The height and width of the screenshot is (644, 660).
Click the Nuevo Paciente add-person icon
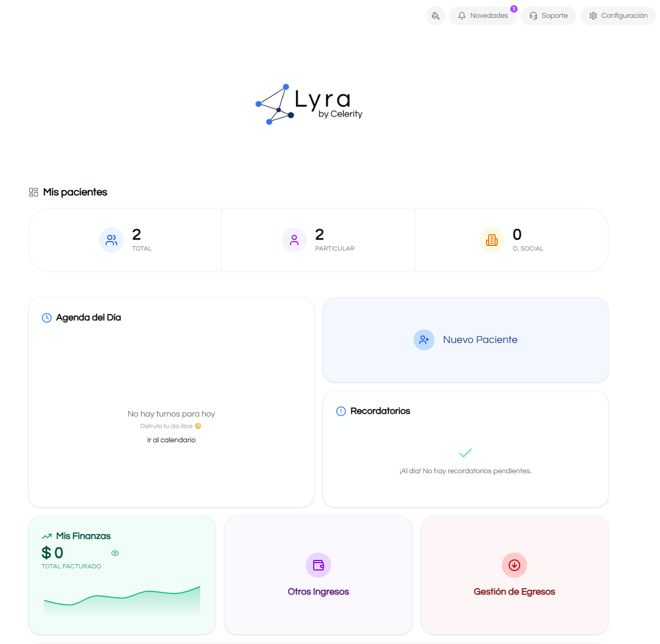tap(424, 339)
